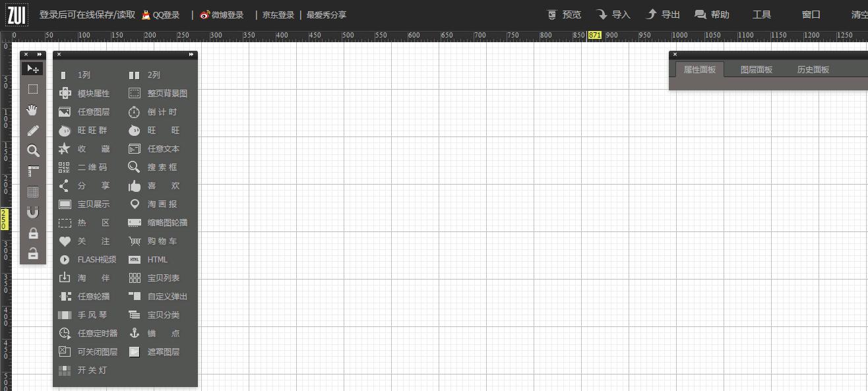Insert 缩略图轮播 thumbnail carousel
The height and width of the screenshot is (391, 868).
[158, 223]
